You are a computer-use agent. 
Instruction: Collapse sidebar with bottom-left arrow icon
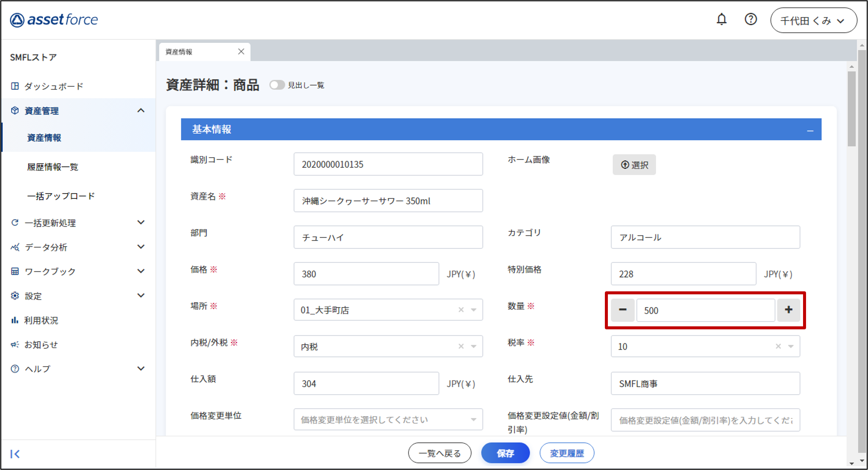click(x=15, y=454)
